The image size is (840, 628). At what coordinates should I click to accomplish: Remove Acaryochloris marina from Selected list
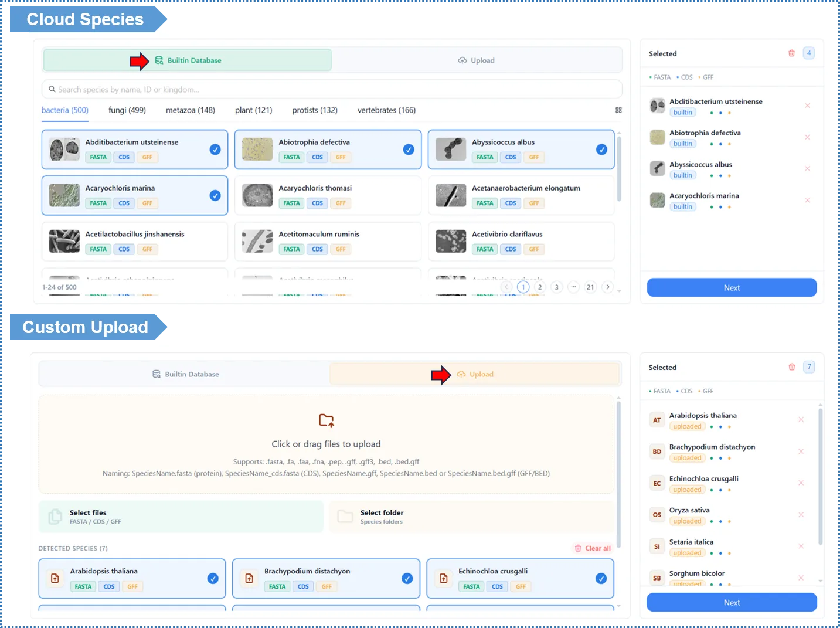click(807, 200)
